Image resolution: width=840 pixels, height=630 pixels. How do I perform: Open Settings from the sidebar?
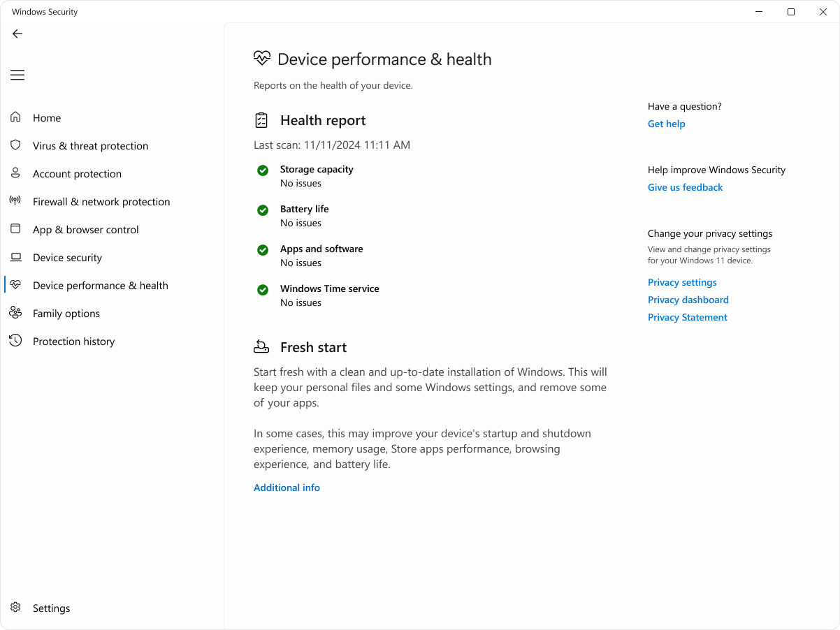pyautogui.click(x=51, y=608)
